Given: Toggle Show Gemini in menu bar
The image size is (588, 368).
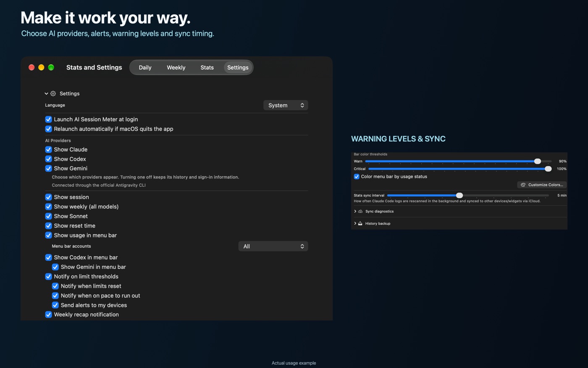Looking at the screenshot, I should point(55,267).
